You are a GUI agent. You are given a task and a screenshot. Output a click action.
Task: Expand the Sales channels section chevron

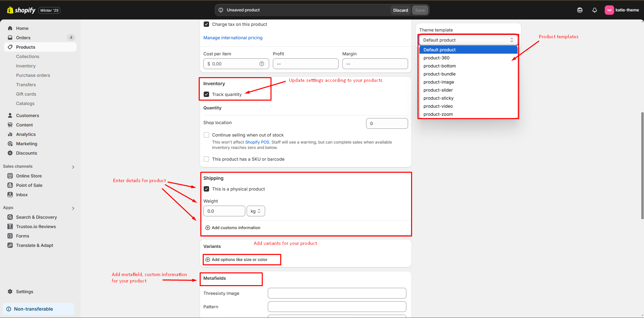tap(73, 167)
